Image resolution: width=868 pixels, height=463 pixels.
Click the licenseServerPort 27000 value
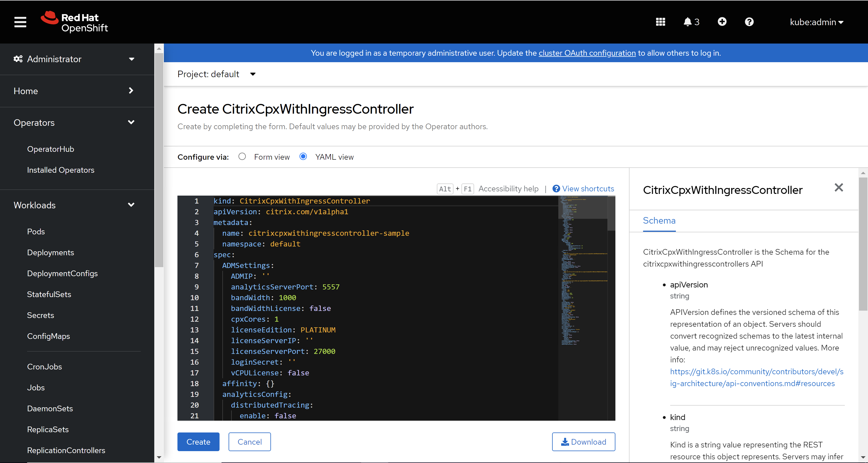coord(324,351)
